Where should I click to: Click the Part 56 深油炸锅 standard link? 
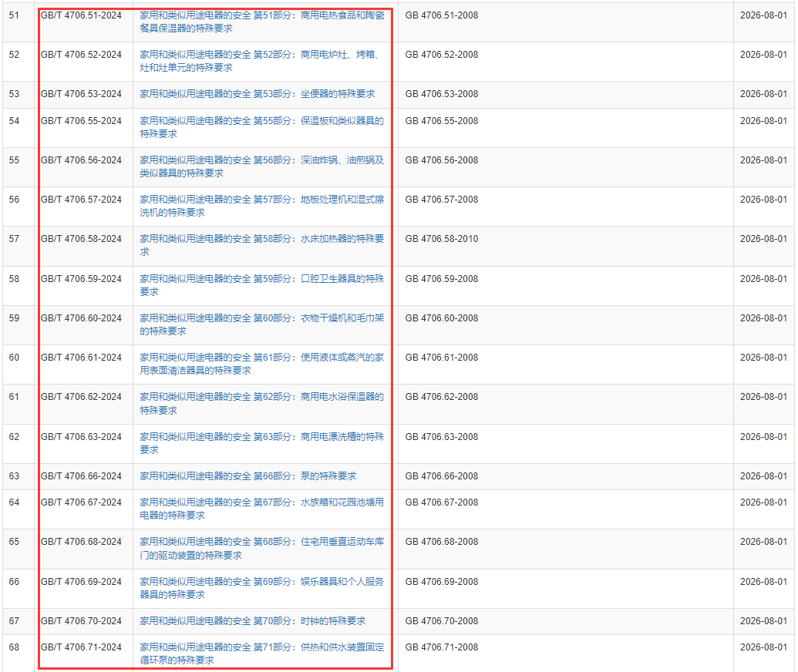(261, 160)
